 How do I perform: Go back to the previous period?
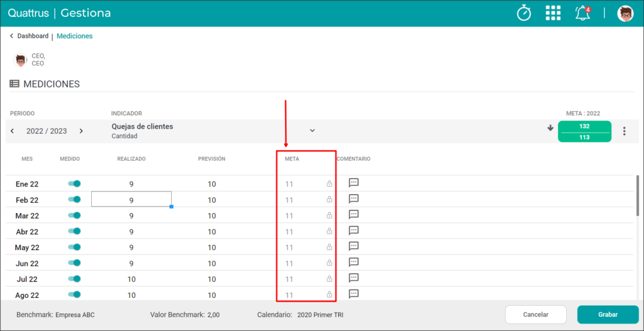pyautogui.click(x=13, y=131)
